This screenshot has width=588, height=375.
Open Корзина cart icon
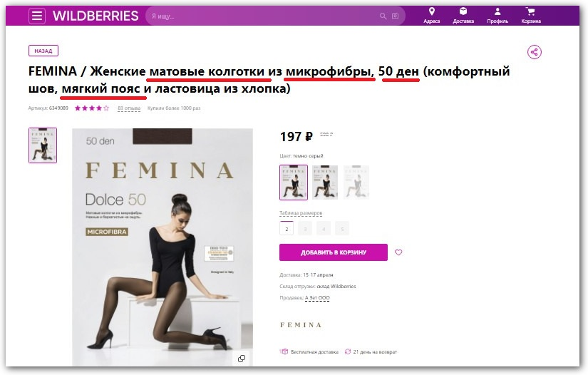point(530,11)
